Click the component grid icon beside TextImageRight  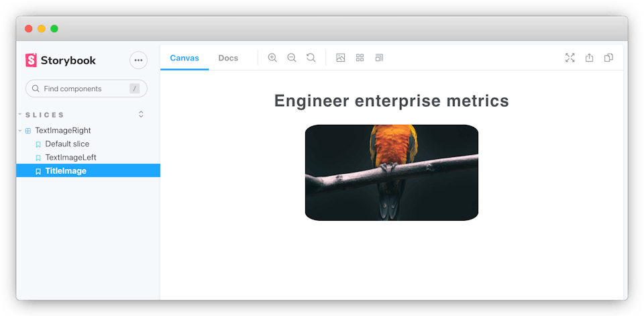28,131
